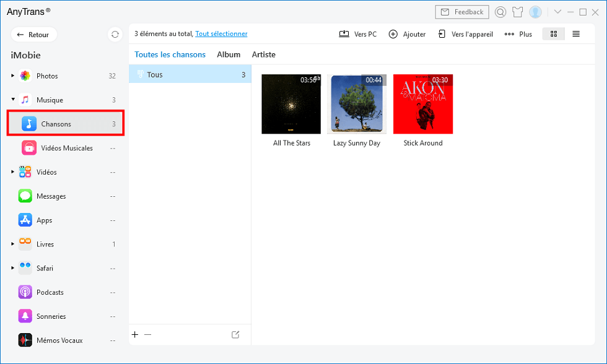Image resolution: width=607 pixels, height=364 pixels.
Task: Open the user account avatar icon
Action: tap(535, 12)
